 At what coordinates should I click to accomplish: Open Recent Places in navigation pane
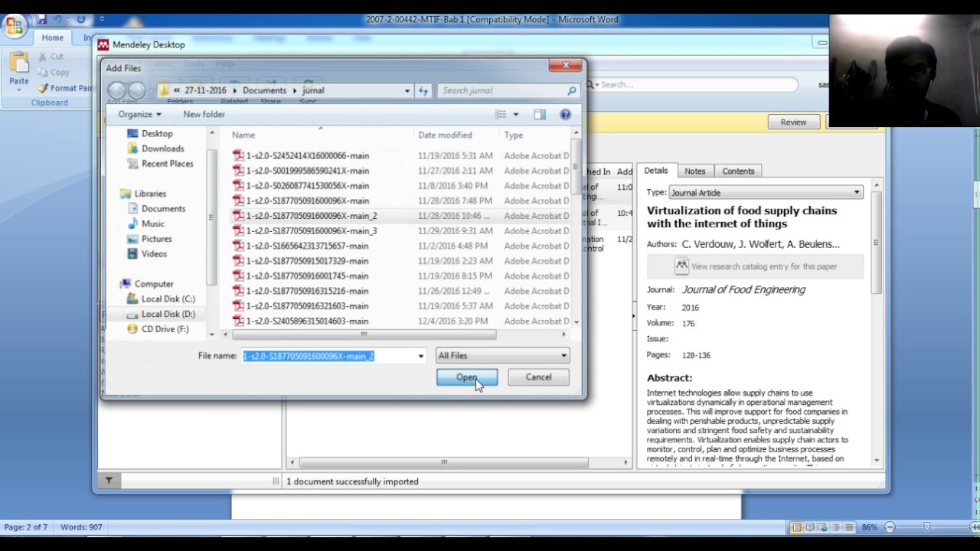pyautogui.click(x=167, y=163)
